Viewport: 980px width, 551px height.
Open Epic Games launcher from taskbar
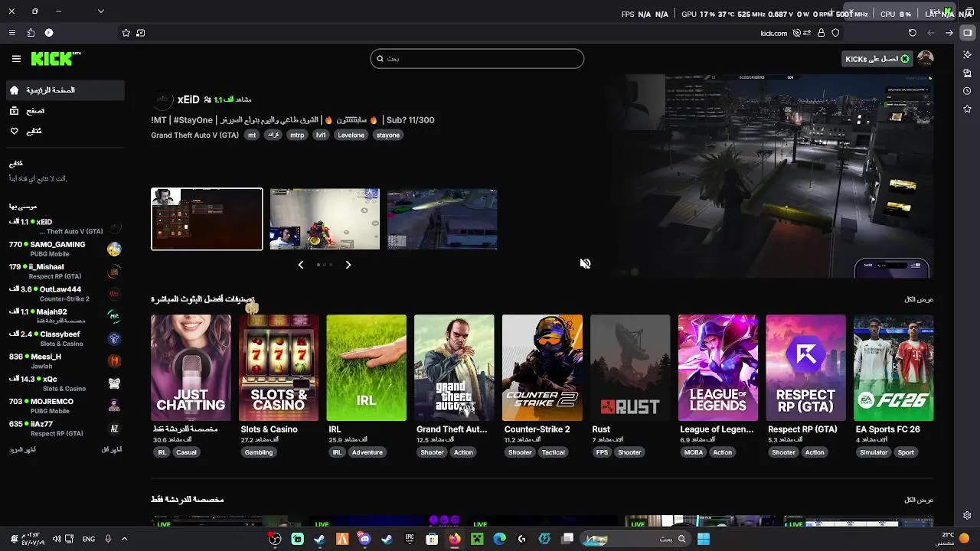tap(410, 539)
